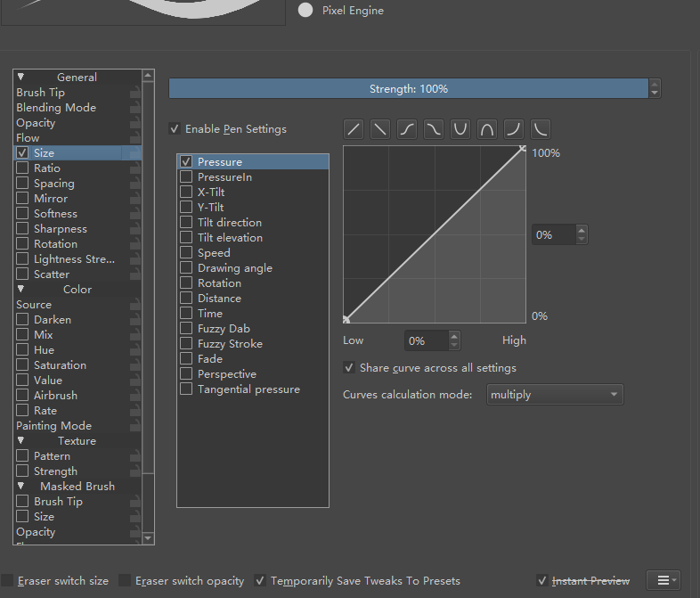700x598 pixels.
Task: Enable Eraser switch size option
Action: point(8,581)
